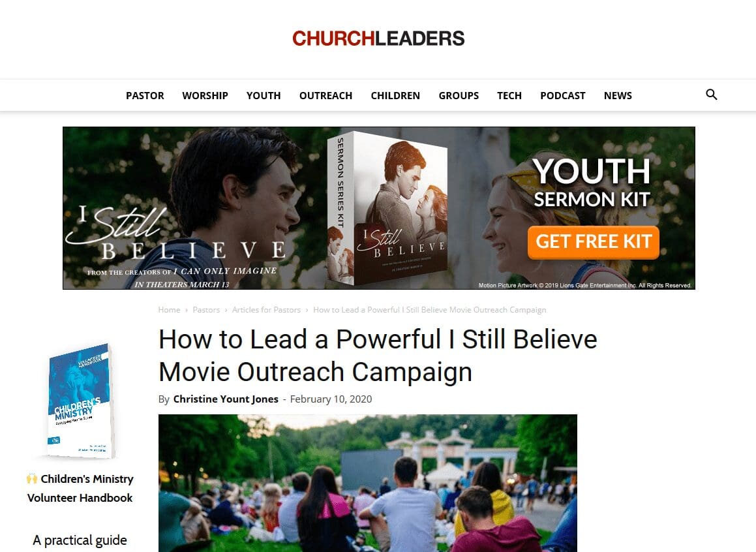
Task: Click the Home breadcrumb link
Action: click(169, 309)
